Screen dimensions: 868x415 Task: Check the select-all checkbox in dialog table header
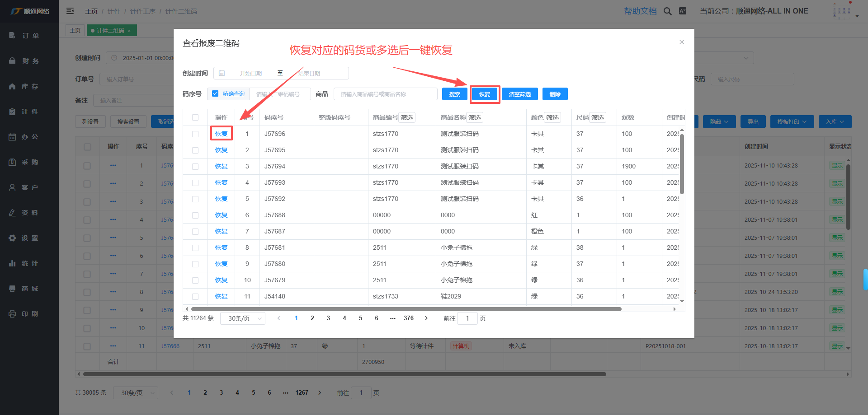(x=195, y=117)
